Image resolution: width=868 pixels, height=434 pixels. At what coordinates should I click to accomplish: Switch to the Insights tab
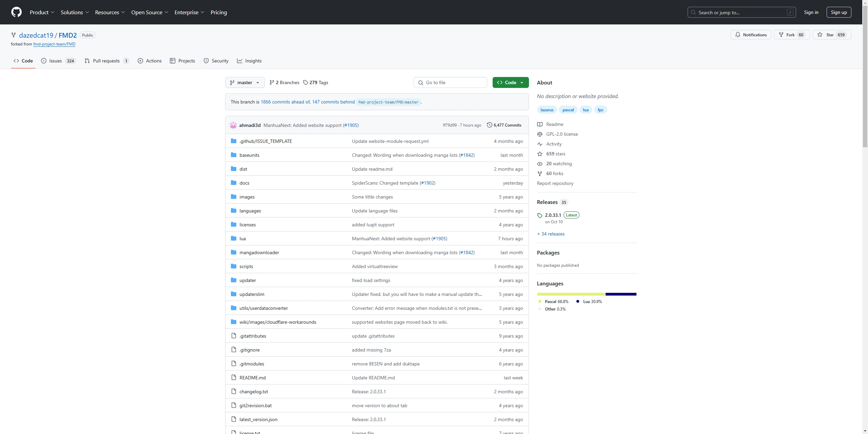pos(249,61)
